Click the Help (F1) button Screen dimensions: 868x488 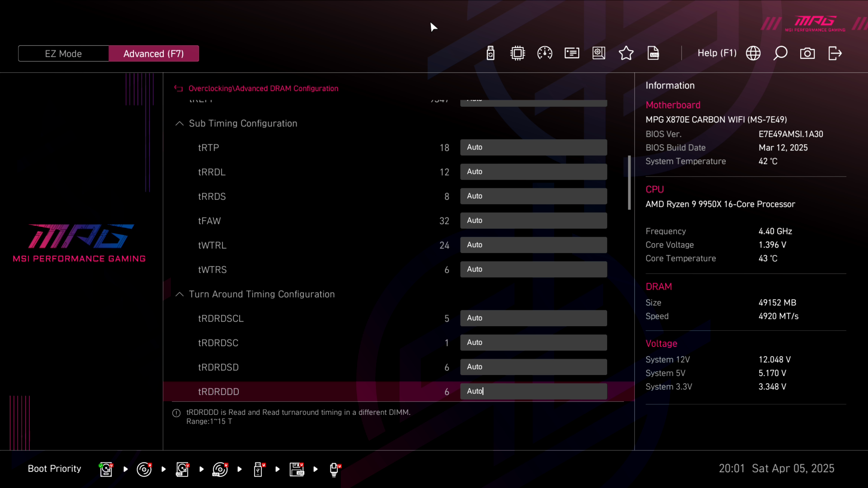pyautogui.click(x=717, y=53)
